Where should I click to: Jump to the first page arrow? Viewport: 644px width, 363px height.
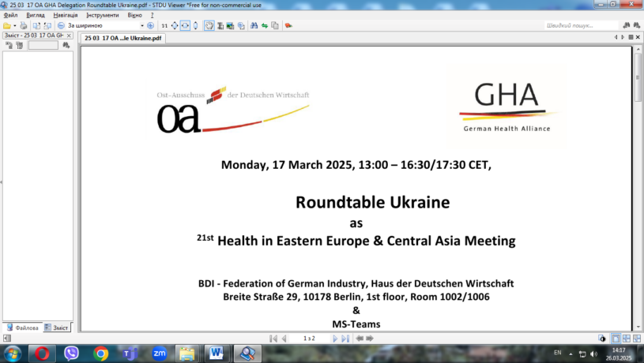273,338
